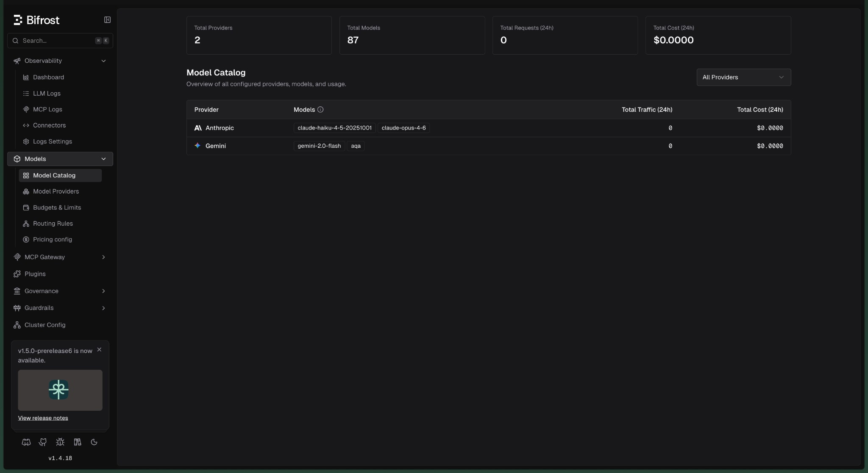
Task: Click the Gemini provider row name
Action: pyautogui.click(x=216, y=146)
